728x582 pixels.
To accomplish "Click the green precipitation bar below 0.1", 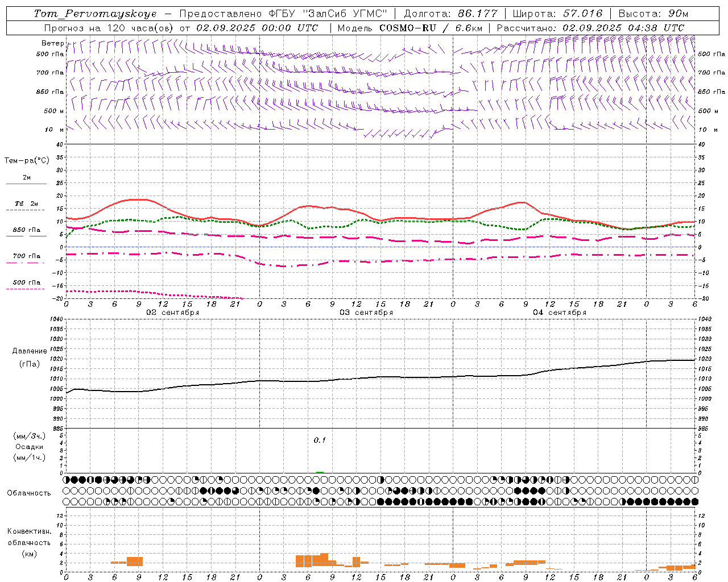I will [320, 472].
